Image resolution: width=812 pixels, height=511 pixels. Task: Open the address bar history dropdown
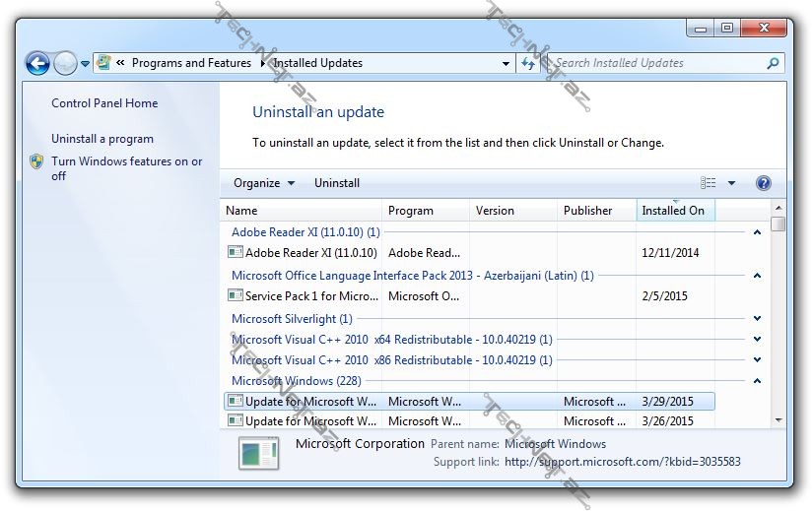click(x=506, y=64)
